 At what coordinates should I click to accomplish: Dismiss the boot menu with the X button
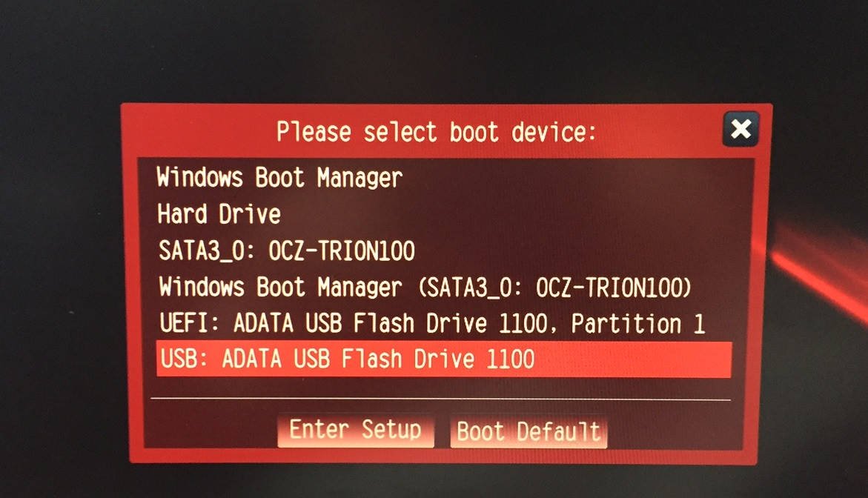pos(741,129)
